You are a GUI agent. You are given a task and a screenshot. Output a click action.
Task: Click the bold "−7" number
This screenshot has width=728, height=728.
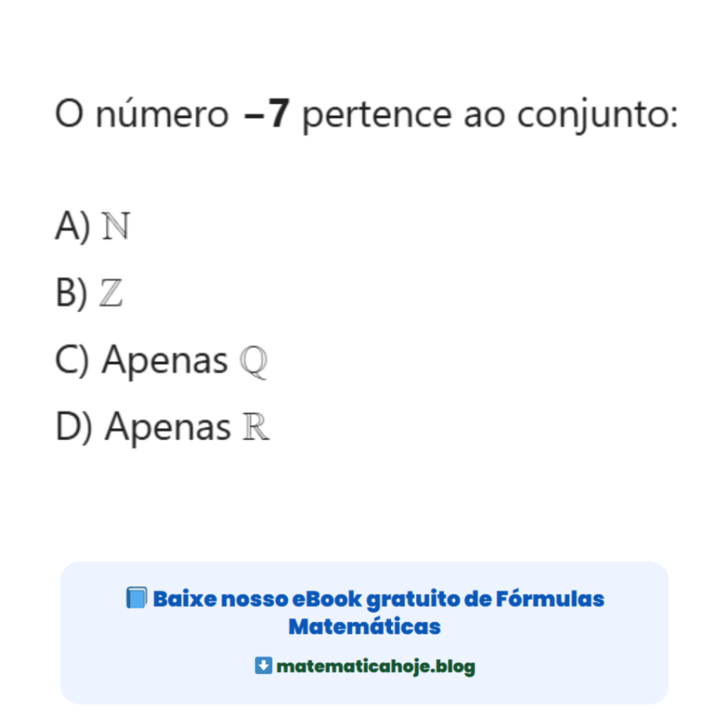point(266,115)
